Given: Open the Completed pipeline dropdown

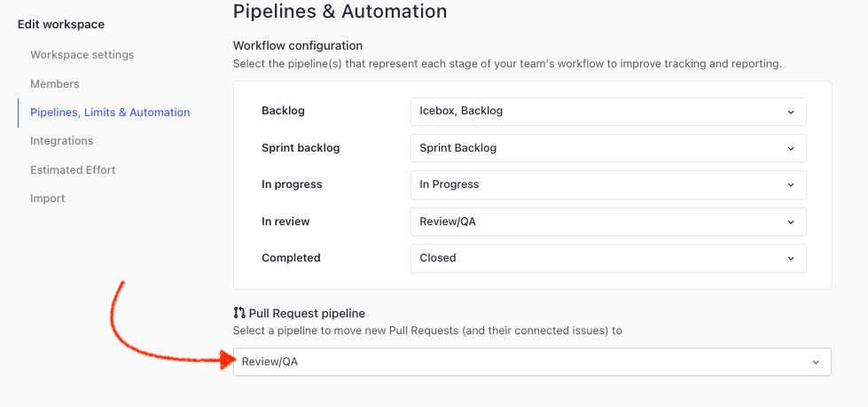Looking at the screenshot, I should (x=607, y=258).
